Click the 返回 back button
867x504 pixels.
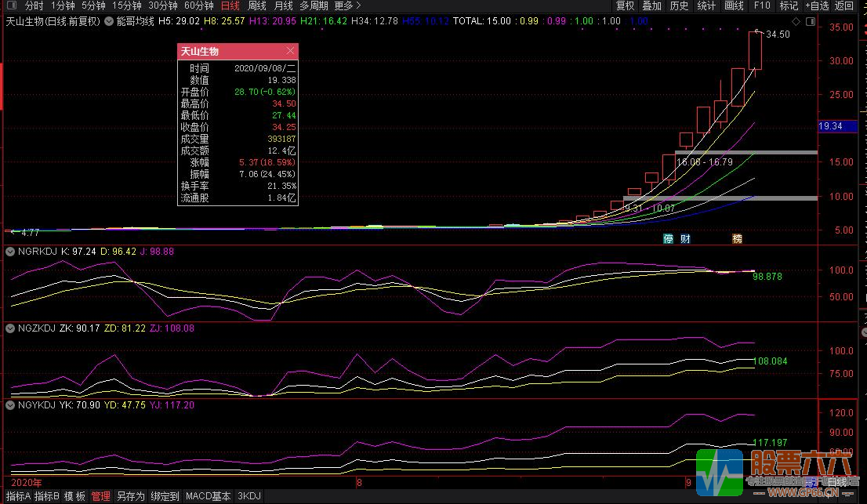click(x=844, y=5)
